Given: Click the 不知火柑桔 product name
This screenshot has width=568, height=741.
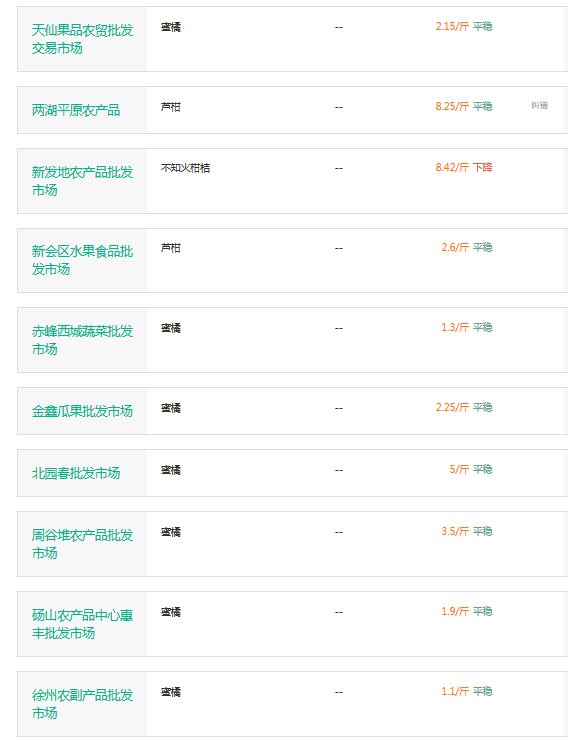Looking at the screenshot, I should point(185,168).
